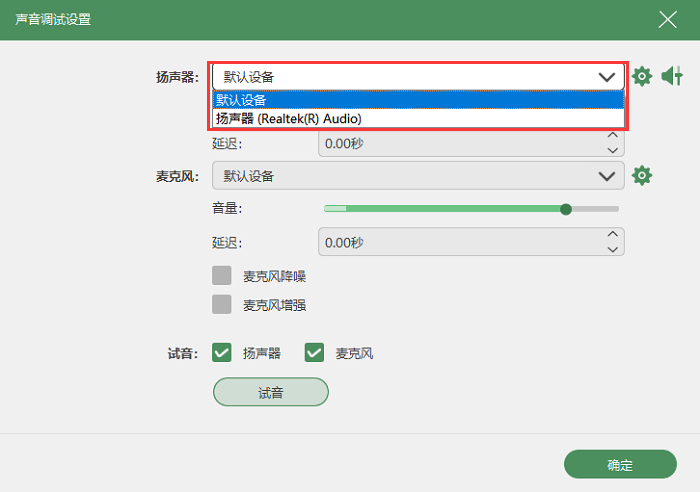The height and width of the screenshot is (492, 700).
Task: Decrease the microphone delay value
Action: tap(612, 249)
